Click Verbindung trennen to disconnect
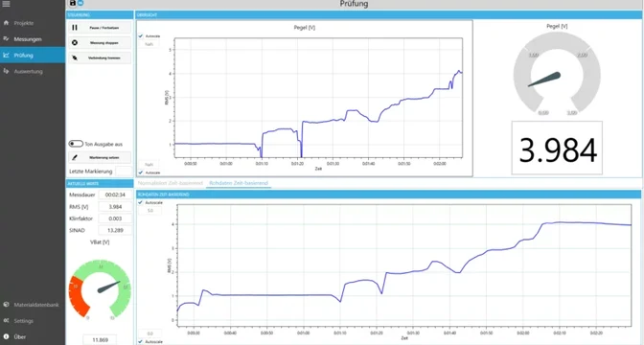 (x=100, y=57)
